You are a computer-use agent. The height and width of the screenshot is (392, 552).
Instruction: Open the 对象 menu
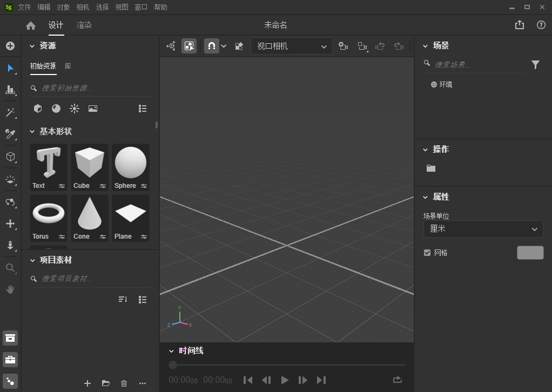pos(63,7)
